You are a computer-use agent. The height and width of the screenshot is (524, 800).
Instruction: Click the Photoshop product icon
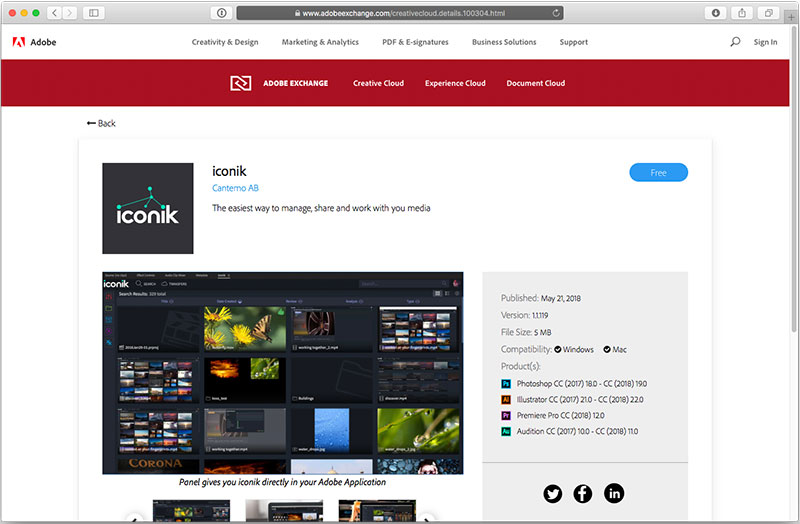pos(507,383)
